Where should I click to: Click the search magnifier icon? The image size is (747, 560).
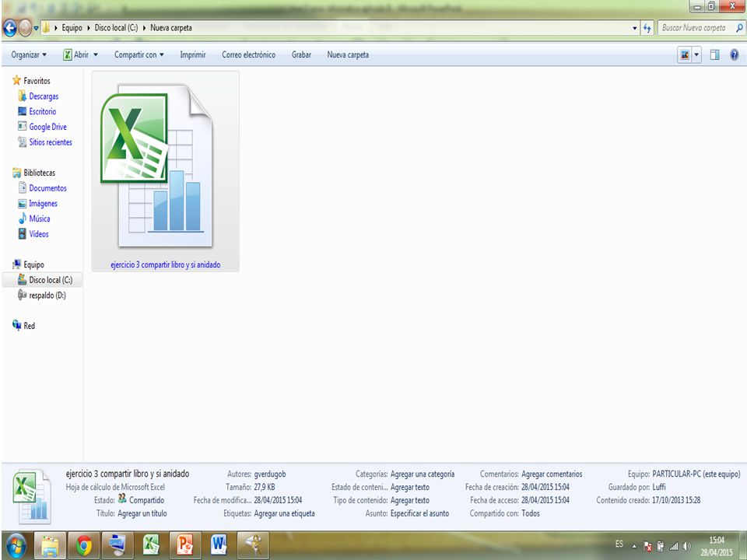739,28
